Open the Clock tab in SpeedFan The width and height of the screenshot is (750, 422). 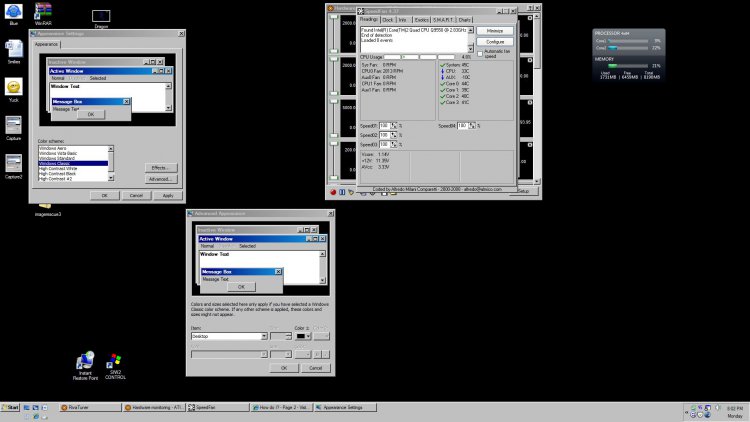[387, 20]
